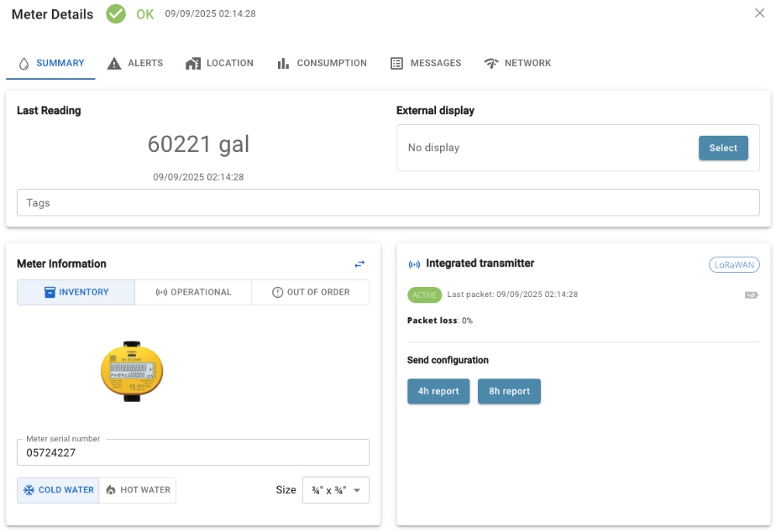The width and height of the screenshot is (776, 532).
Task: Switch meter state to Operational
Action: (x=193, y=292)
